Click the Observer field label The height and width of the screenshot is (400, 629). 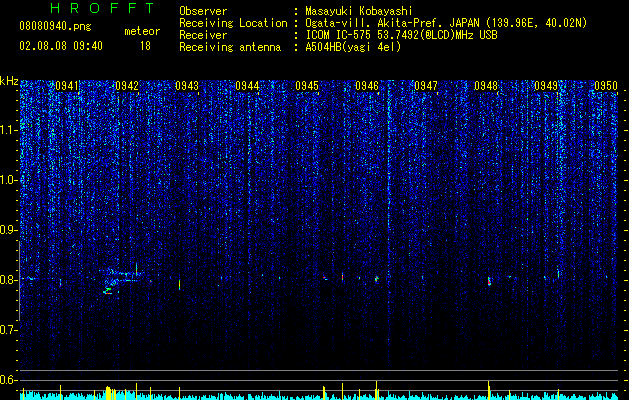click(x=203, y=11)
